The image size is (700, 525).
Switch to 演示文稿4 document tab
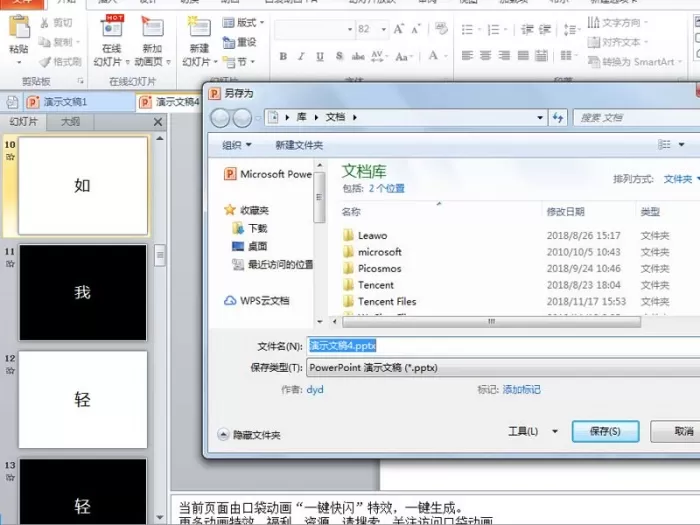click(169, 102)
